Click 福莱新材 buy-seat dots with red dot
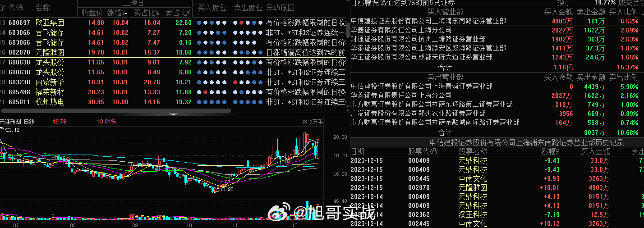The height and width of the screenshot is (228, 644). click(x=212, y=92)
